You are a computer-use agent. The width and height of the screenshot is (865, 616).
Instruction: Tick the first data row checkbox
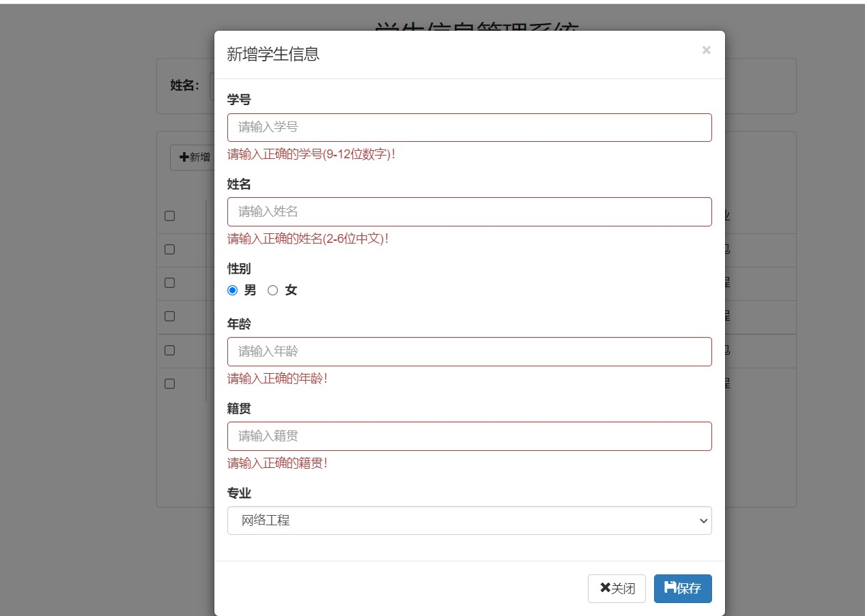click(x=169, y=249)
